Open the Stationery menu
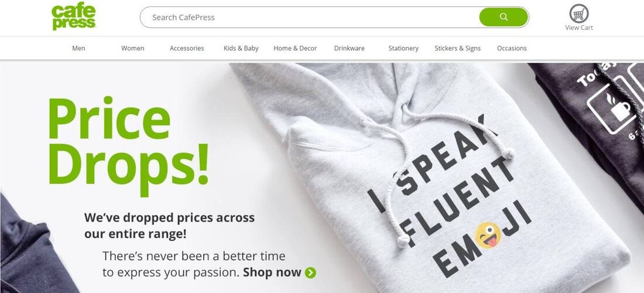 (x=403, y=48)
